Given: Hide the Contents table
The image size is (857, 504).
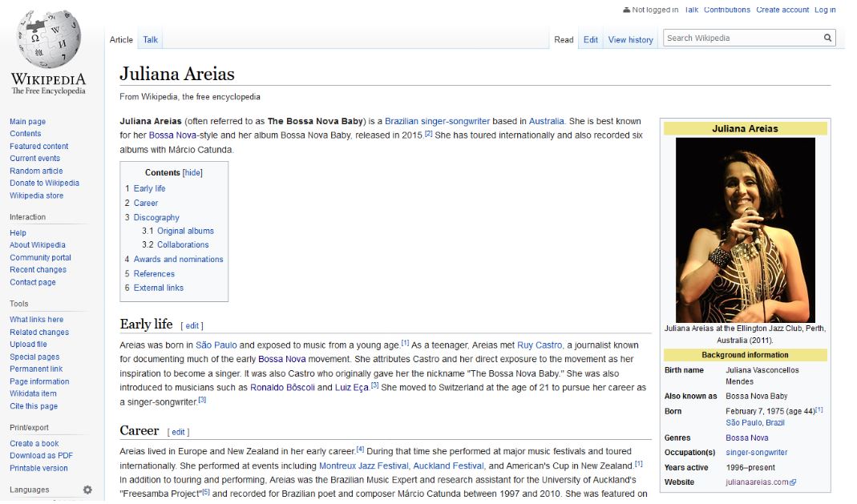Looking at the screenshot, I should tap(192, 172).
